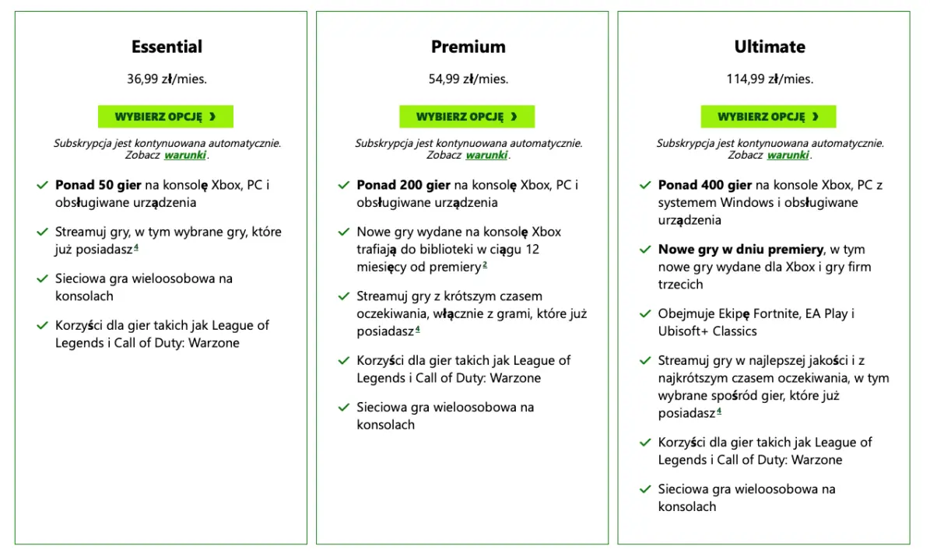930x560 pixels.
Task: Click WYBIERZ OPCJĘ for the Essential plan
Action: point(166,116)
